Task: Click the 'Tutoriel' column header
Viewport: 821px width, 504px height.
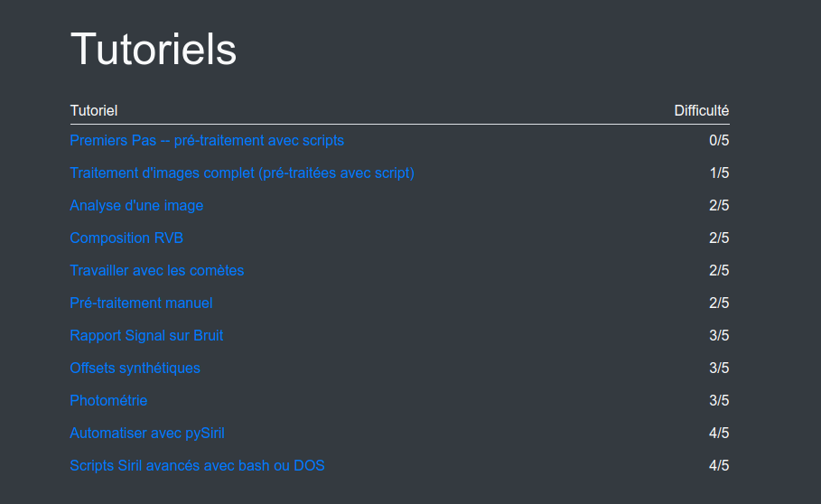Action: [94, 111]
